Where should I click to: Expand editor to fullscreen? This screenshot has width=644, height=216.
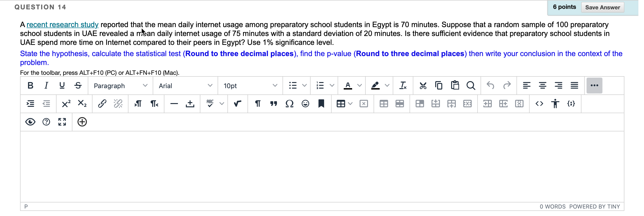pos(62,122)
